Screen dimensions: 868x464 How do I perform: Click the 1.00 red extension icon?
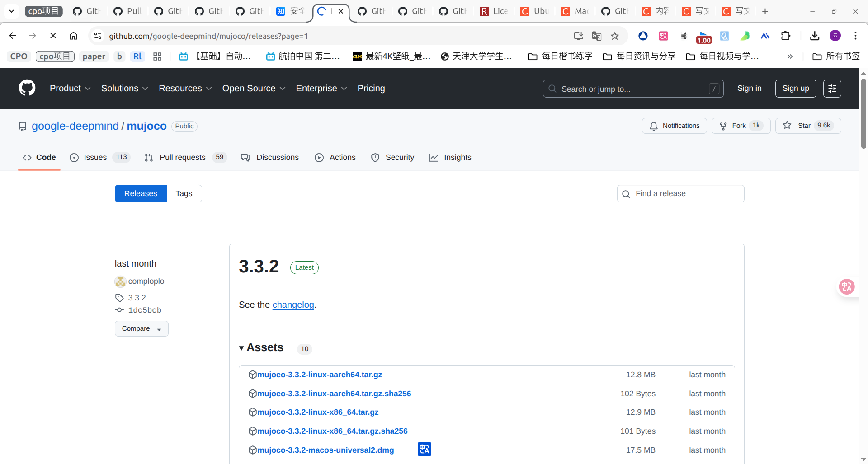tap(704, 37)
